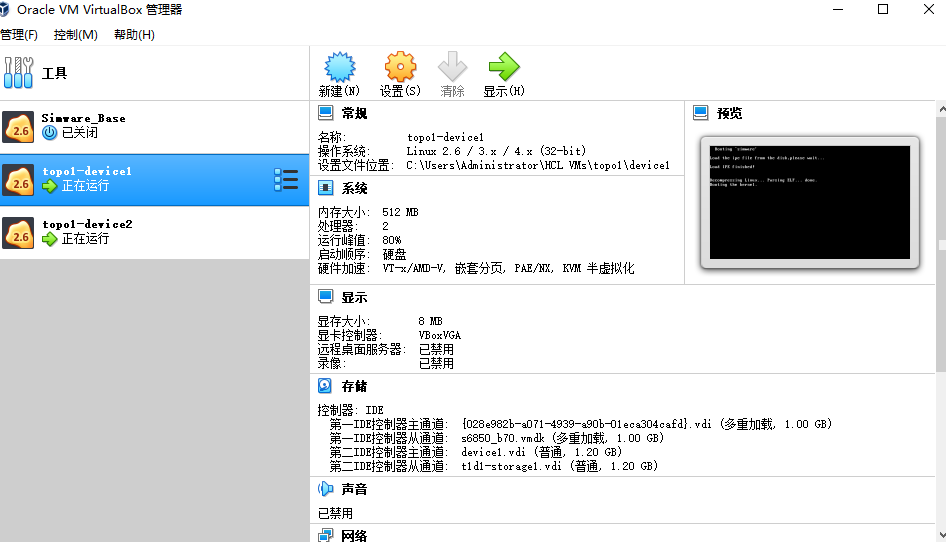946x542 pixels.
Task: Click the greyed 清除 discard icon
Action: point(452,67)
